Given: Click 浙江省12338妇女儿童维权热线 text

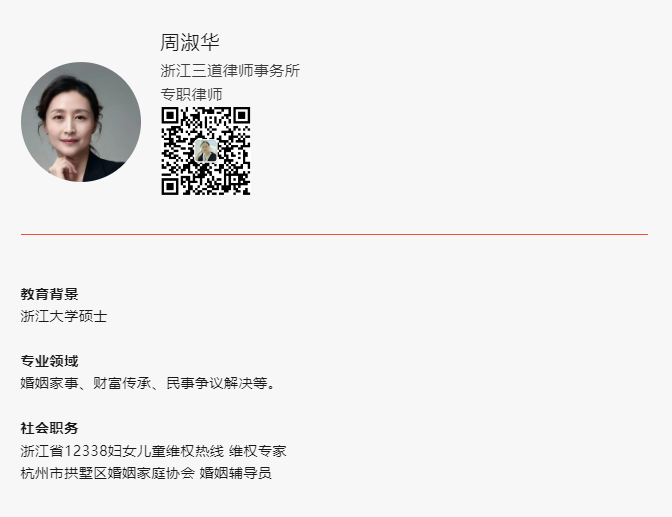Looking at the screenshot, I should pos(122,451).
